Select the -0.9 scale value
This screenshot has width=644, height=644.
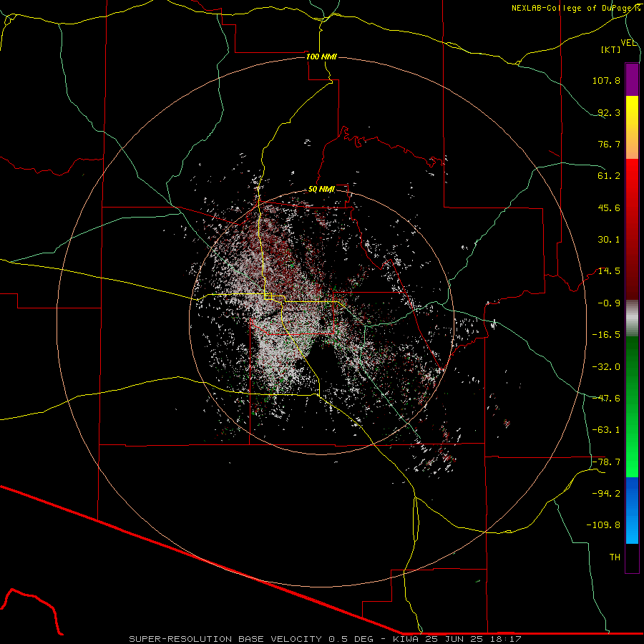[609, 303]
